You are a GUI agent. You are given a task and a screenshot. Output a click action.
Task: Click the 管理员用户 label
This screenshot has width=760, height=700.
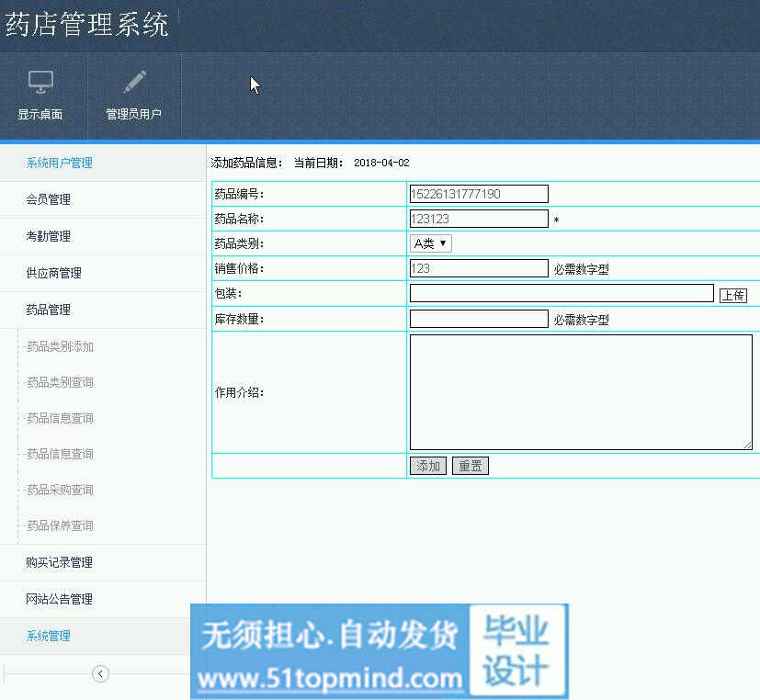(134, 114)
